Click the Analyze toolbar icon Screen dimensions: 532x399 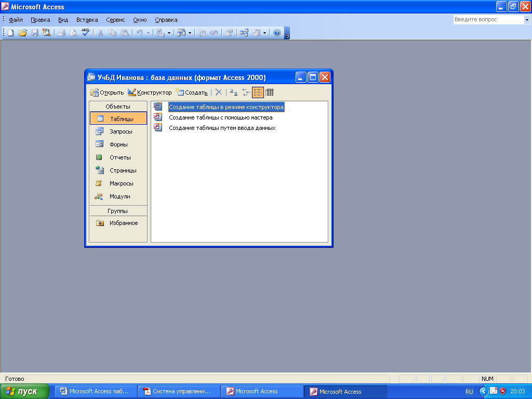click(181, 33)
